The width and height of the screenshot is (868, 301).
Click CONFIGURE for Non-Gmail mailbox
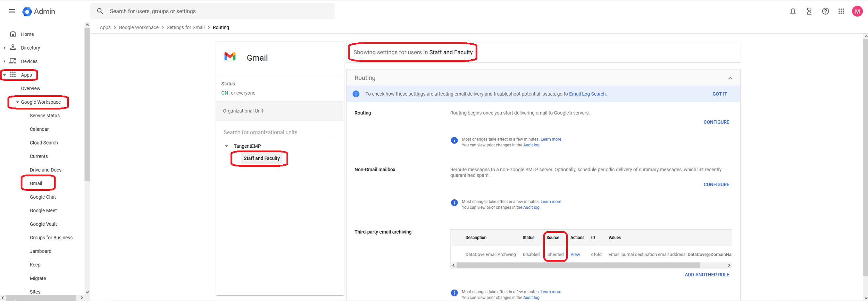click(716, 184)
